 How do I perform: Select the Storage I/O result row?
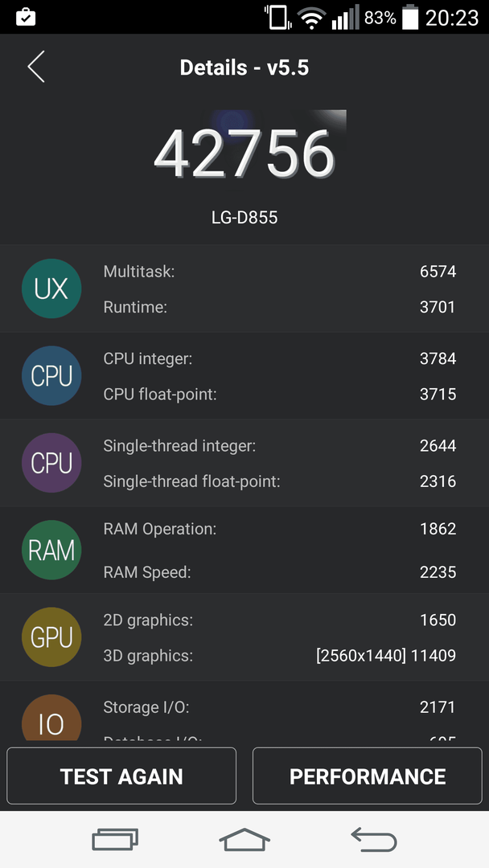coord(280,707)
